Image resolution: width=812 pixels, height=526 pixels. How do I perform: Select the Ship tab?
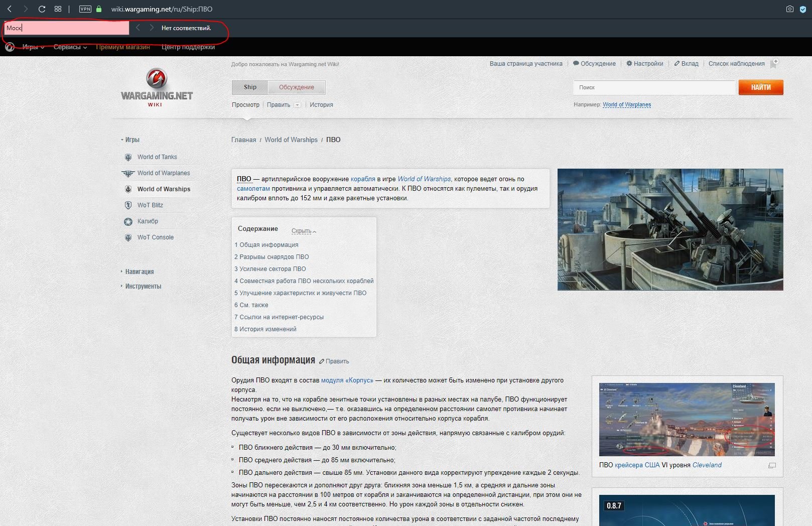250,87
